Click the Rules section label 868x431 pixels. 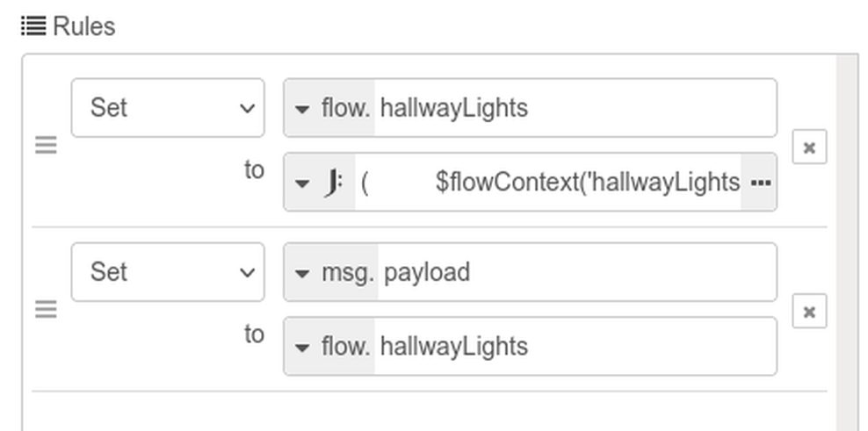point(84,26)
